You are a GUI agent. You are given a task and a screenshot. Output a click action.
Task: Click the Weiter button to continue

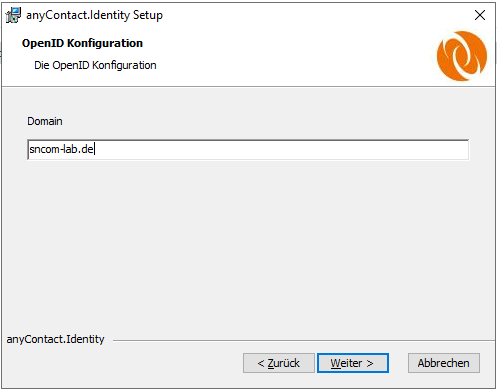coord(353,363)
